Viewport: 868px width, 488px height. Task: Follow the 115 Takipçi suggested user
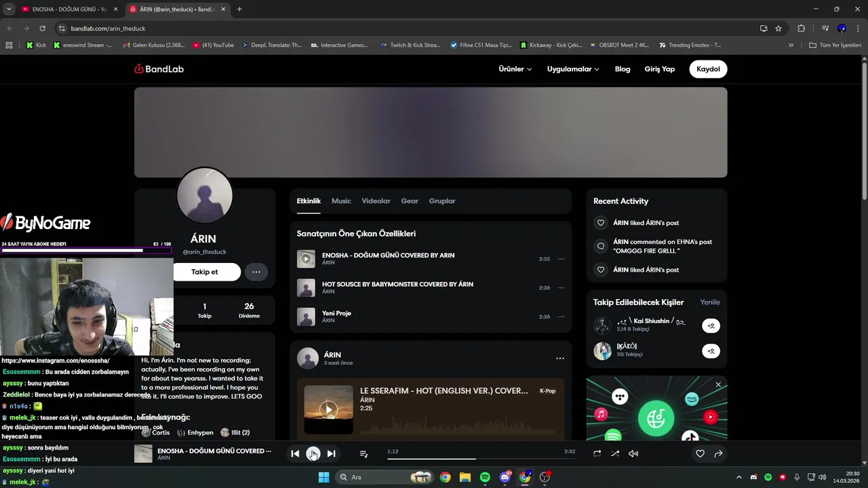tap(711, 351)
